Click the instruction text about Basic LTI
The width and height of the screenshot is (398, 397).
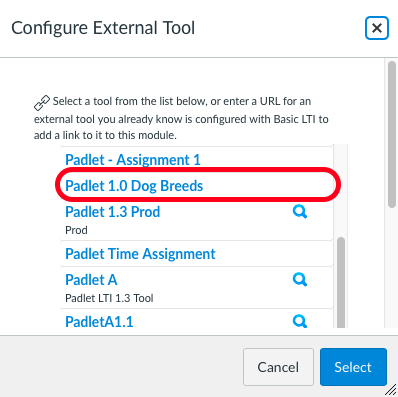181,118
